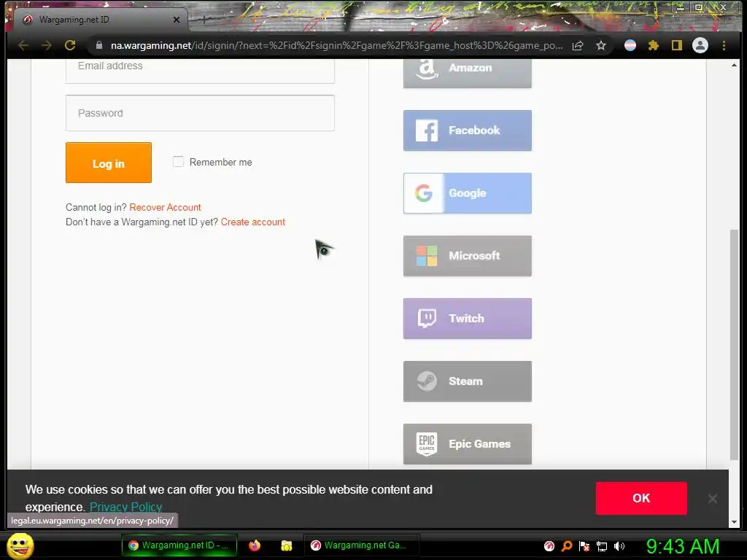Click the flag notification tray icon

pos(584,546)
